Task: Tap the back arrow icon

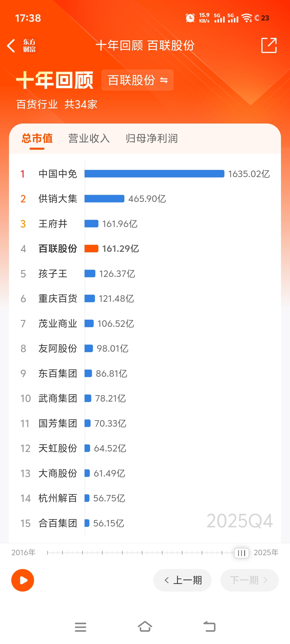Action: pyautogui.click(x=11, y=46)
